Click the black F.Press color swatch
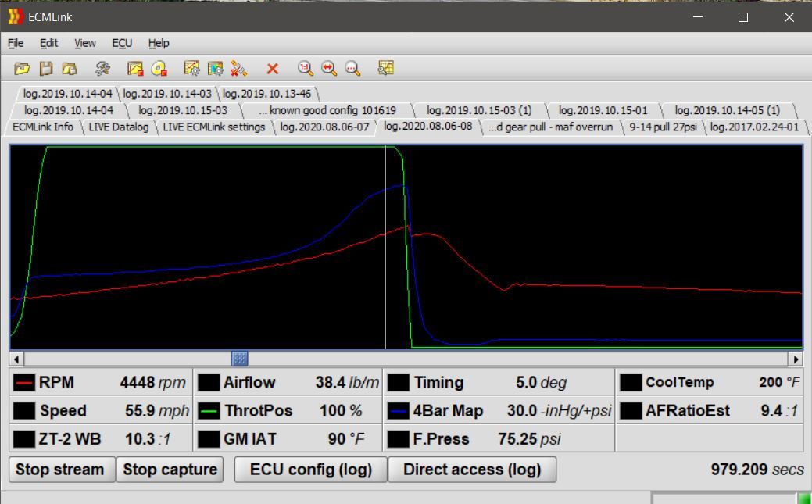 pyautogui.click(x=399, y=439)
